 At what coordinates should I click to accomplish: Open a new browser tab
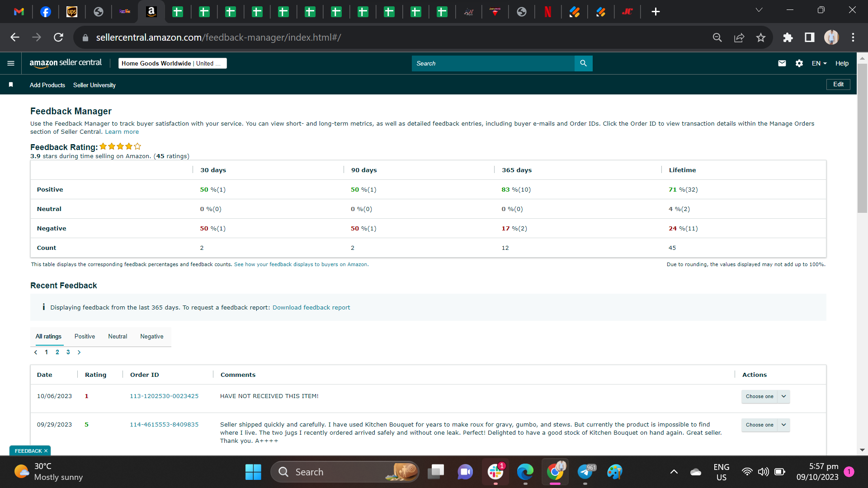656,12
